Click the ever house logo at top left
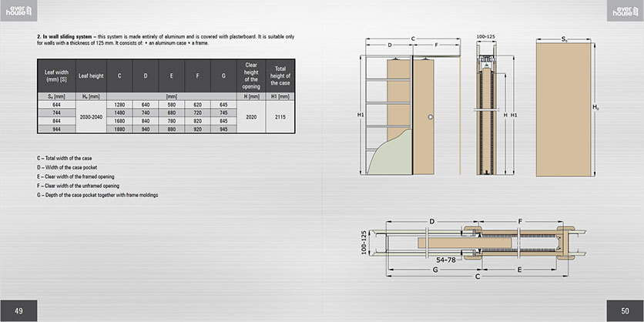 (20, 12)
